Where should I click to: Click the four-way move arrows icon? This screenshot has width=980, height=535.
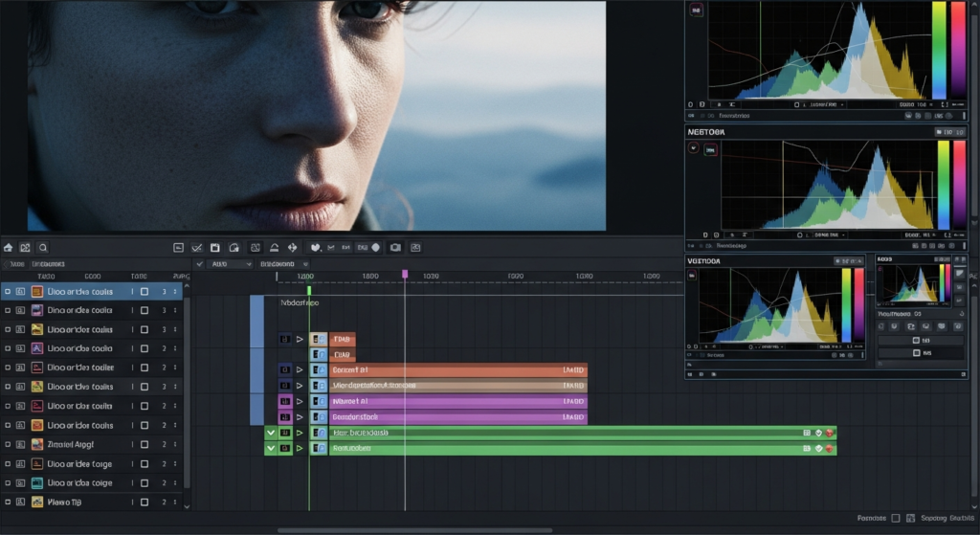coord(293,247)
